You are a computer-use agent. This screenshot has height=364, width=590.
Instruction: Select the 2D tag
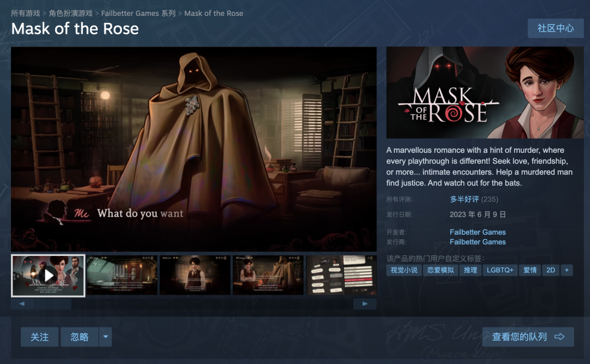click(x=551, y=270)
